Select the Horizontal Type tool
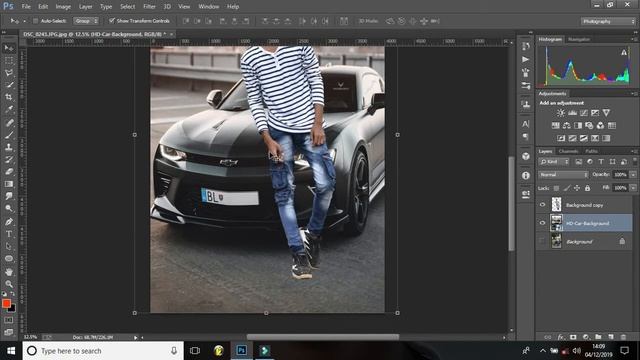Viewport: 640px width, 360px height. coord(9,234)
